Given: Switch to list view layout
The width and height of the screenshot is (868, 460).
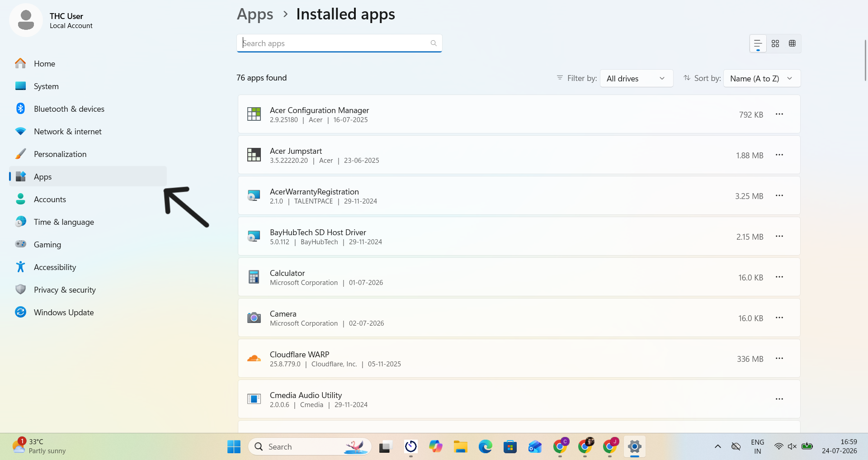Looking at the screenshot, I should coord(758,43).
